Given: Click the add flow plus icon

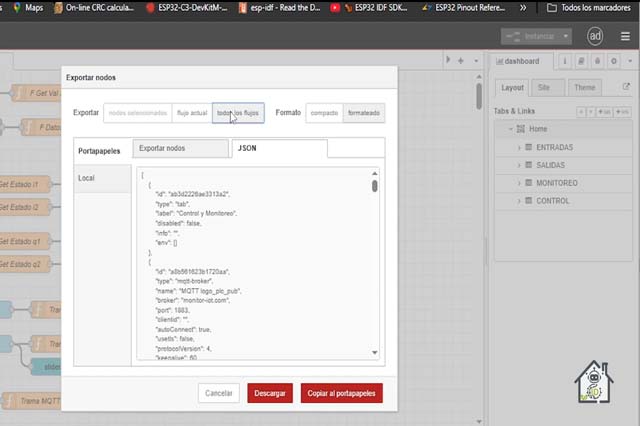Looking at the screenshot, I should coord(460,61).
